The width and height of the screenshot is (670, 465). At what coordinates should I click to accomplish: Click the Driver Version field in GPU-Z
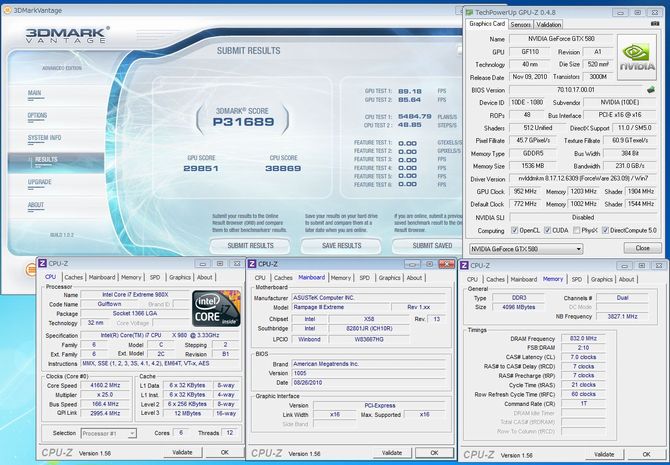coord(582,178)
